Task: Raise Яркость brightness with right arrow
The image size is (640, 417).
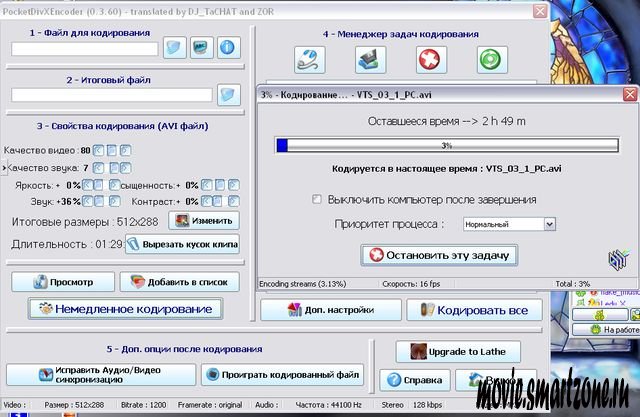Action: click(115, 185)
